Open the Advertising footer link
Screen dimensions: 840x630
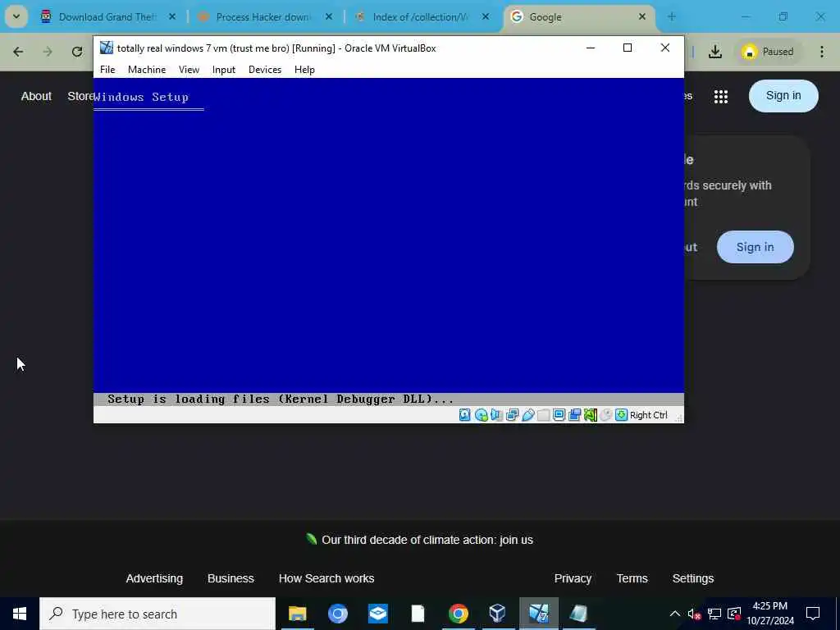(154, 578)
